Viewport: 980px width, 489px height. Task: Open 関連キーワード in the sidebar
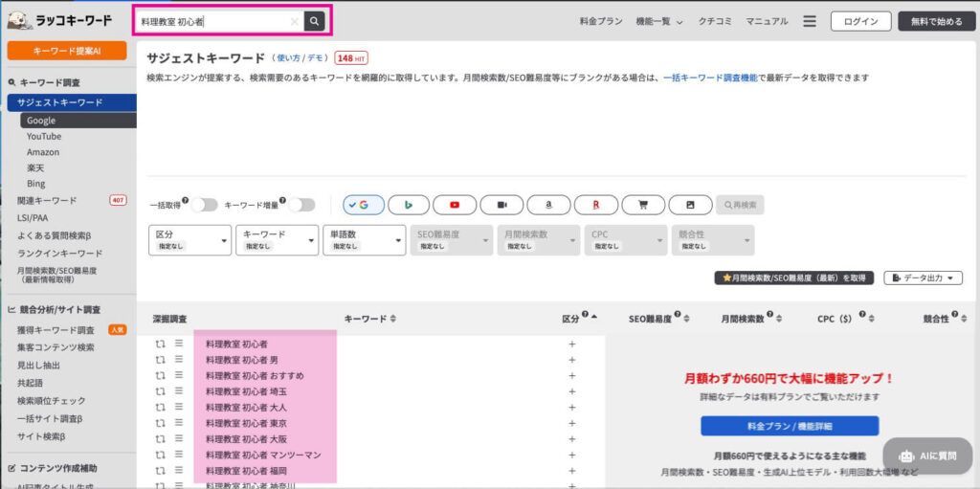point(47,200)
